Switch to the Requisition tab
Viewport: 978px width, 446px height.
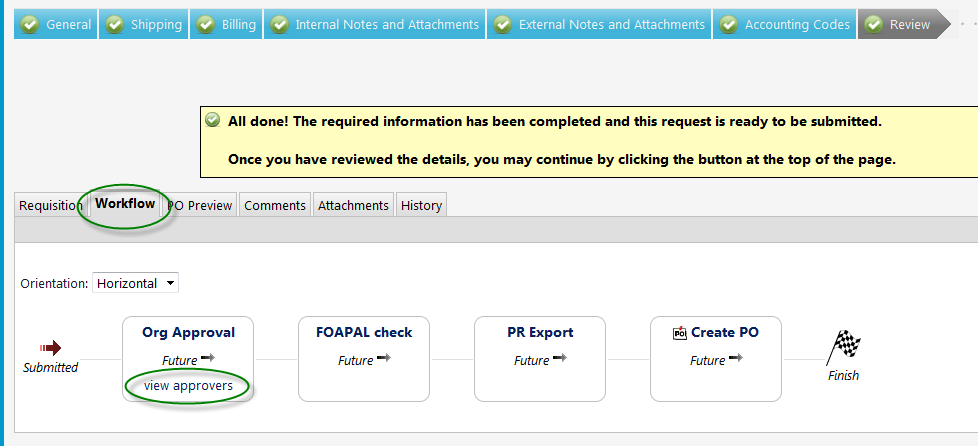click(x=51, y=205)
